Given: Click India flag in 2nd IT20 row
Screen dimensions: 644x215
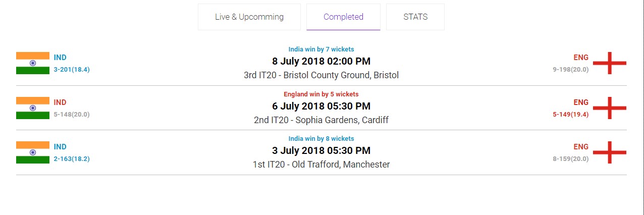Looking at the screenshot, I should click(33, 108).
